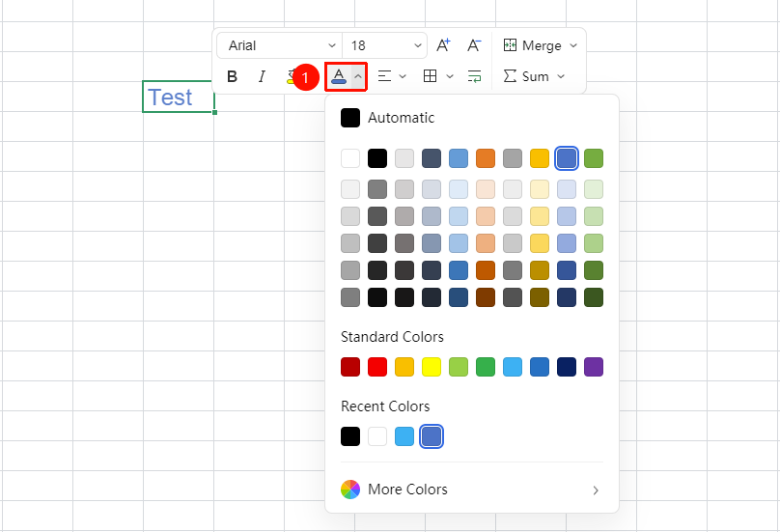The height and width of the screenshot is (532, 780).
Task: Collapse the font color dropdown arrow
Action: pos(358,76)
